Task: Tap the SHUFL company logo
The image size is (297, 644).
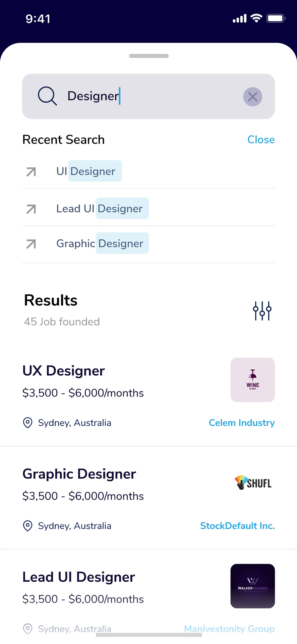Action: point(253,483)
